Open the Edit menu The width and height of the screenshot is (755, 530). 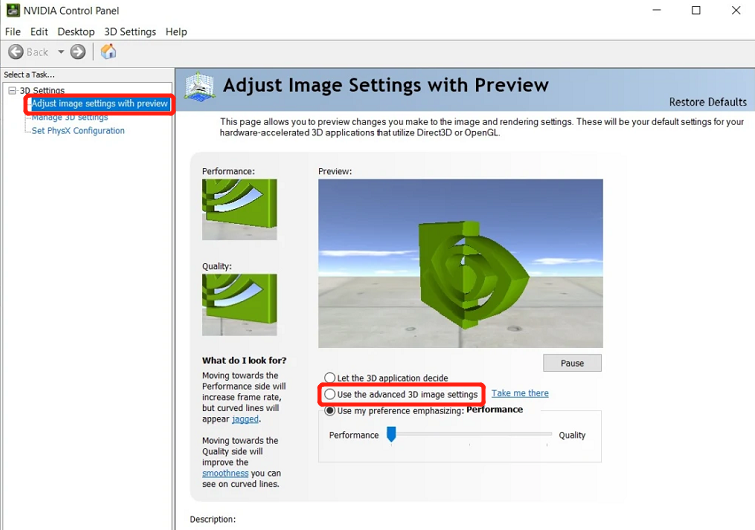click(39, 32)
